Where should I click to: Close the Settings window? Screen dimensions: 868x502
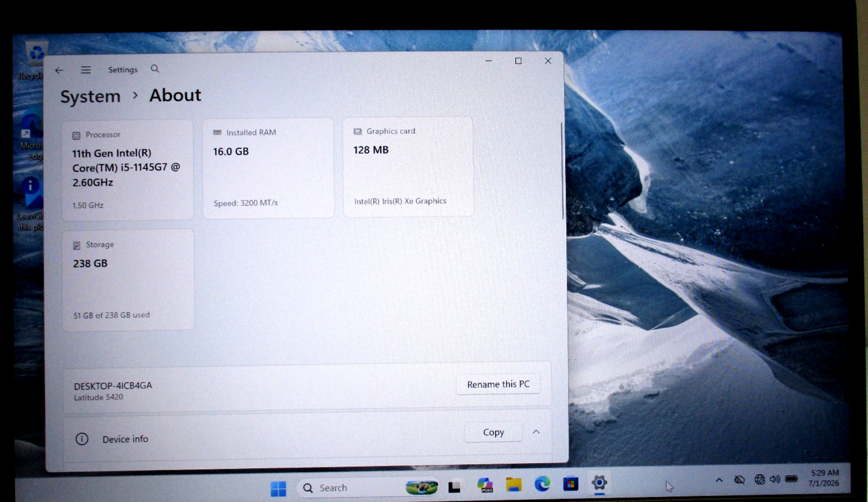point(548,61)
